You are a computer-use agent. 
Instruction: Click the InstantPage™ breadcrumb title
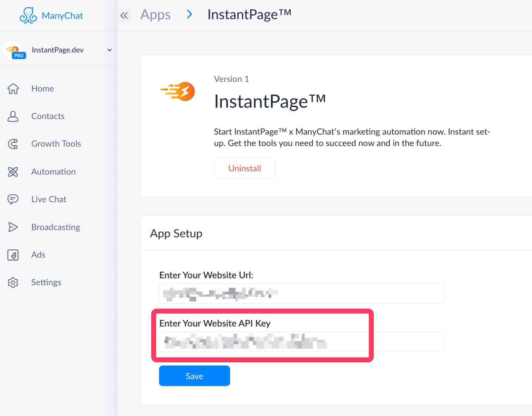[249, 15]
